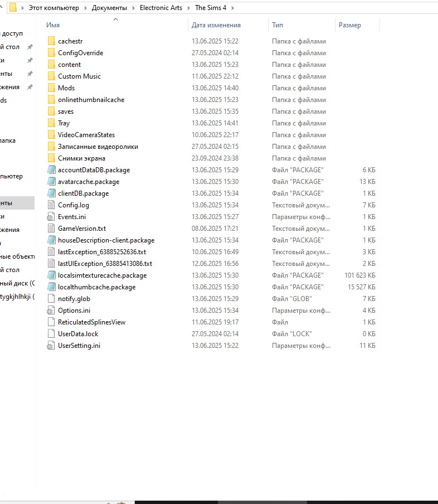438x504 pixels.
Task: Expand chevron after Этот компьютер breadcrumb
Action: [x=85, y=8]
